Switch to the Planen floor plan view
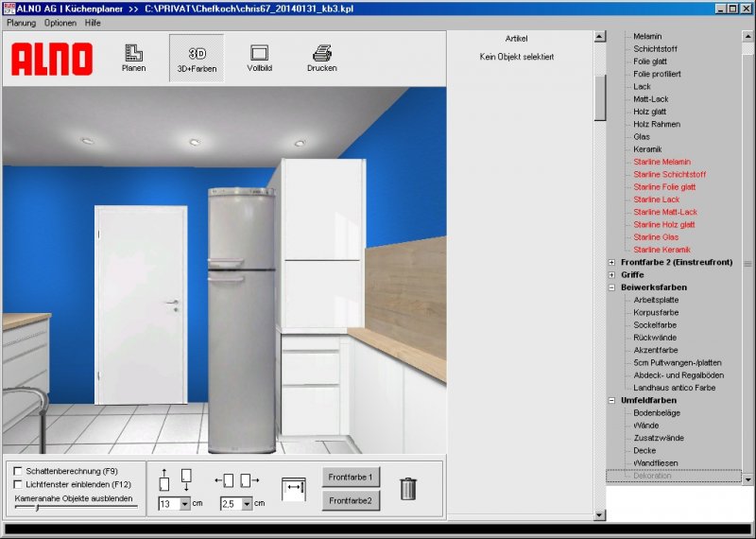 click(x=133, y=59)
